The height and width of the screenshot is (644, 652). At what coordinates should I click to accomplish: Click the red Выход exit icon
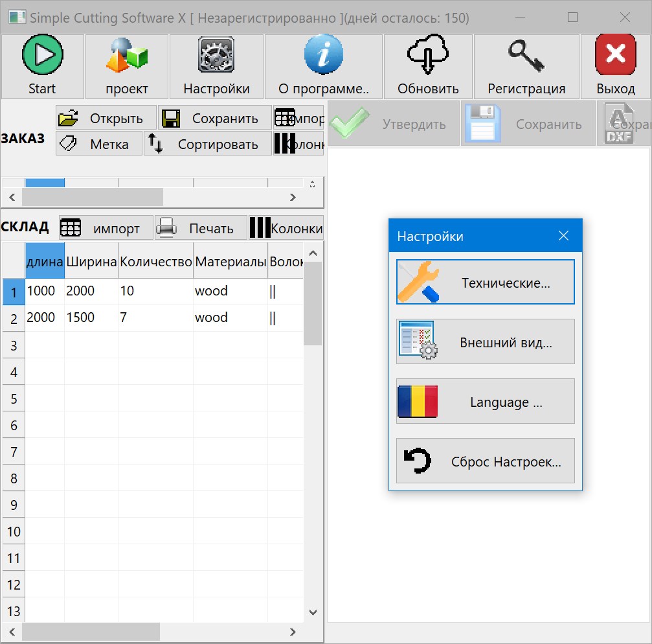615,54
